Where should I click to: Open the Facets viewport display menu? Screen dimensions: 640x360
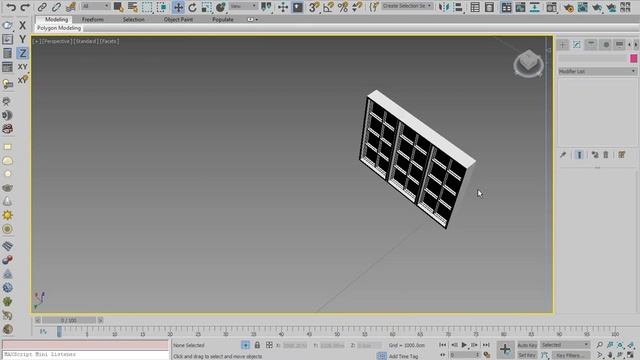coord(109,41)
